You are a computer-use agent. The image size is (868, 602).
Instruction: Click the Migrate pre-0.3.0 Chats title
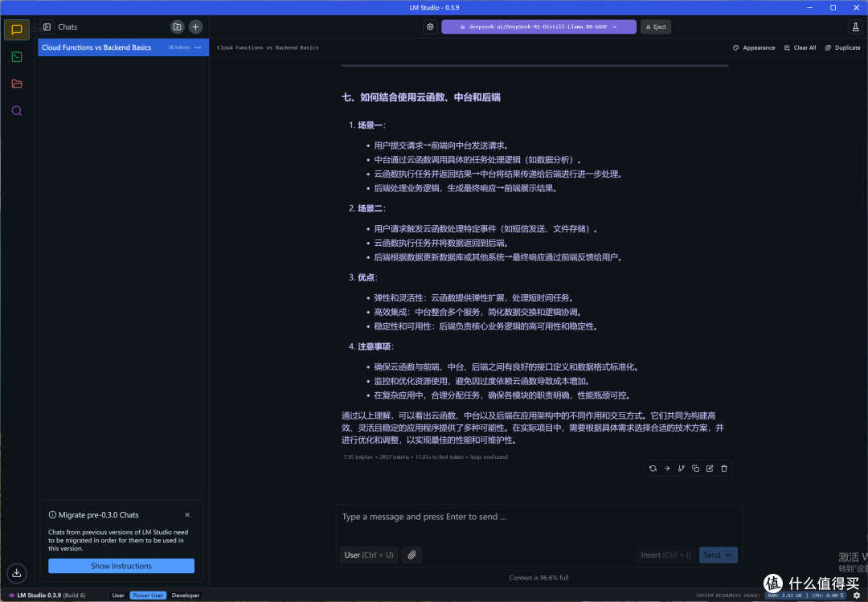(x=99, y=514)
